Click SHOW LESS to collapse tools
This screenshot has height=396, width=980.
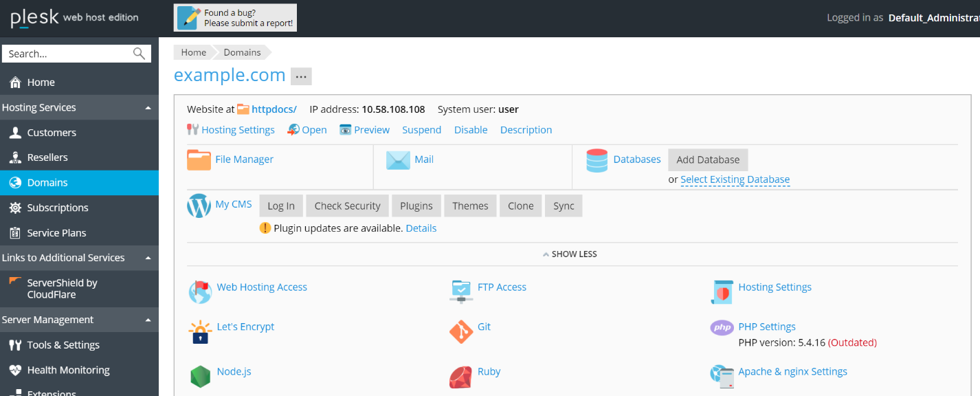click(x=570, y=254)
